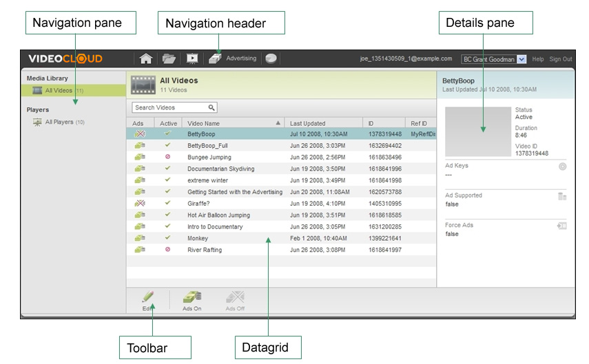Image resolution: width=589 pixels, height=364 pixels.
Task: Click the Media Library section heading
Action: click(x=48, y=78)
